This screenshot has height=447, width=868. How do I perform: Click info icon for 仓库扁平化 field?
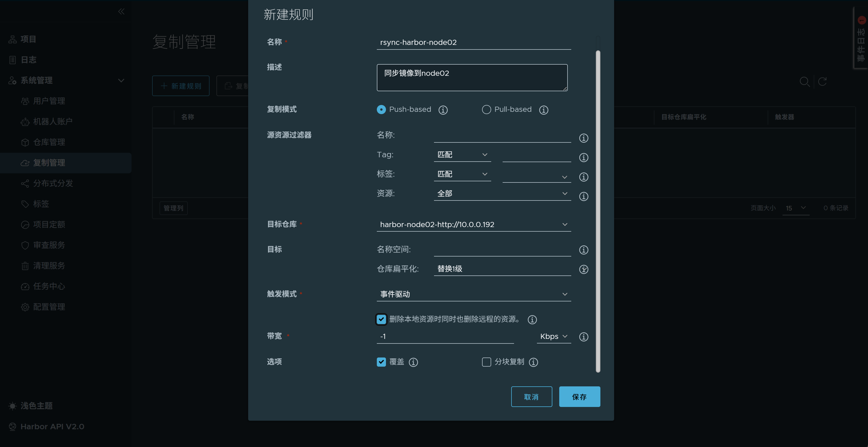583,269
